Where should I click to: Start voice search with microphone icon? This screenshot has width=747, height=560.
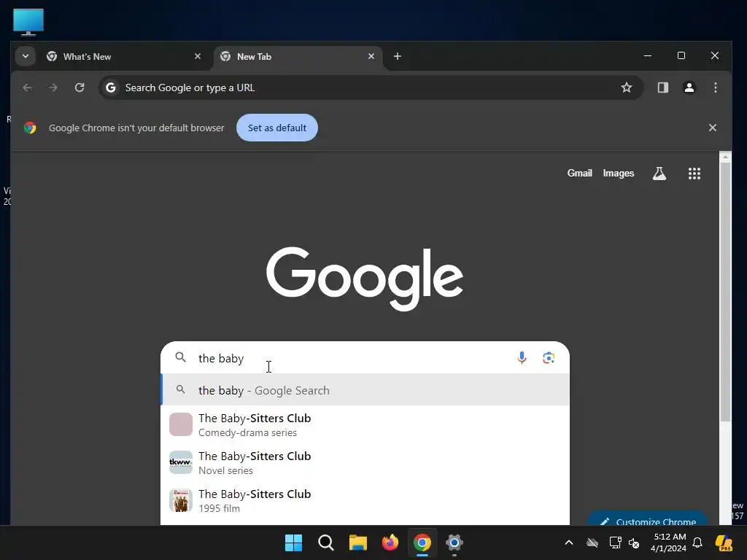pyautogui.click(x=522, y=357)
